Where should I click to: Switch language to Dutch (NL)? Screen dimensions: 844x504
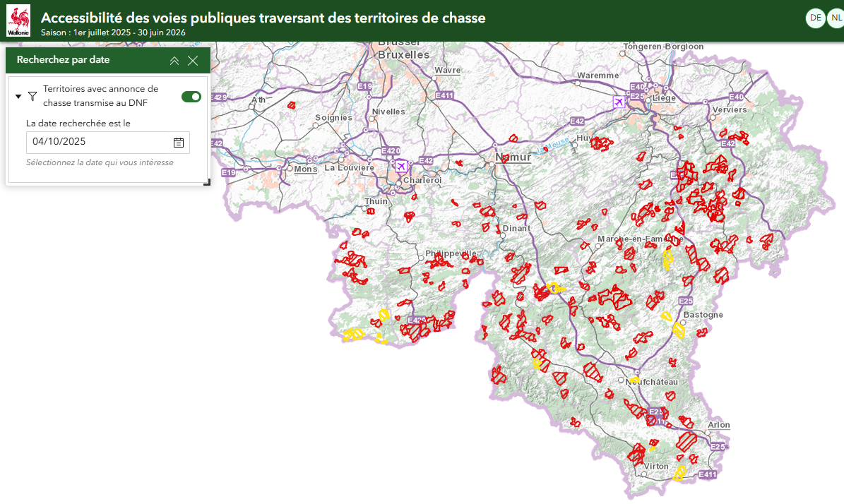click(x=836, y=18)
